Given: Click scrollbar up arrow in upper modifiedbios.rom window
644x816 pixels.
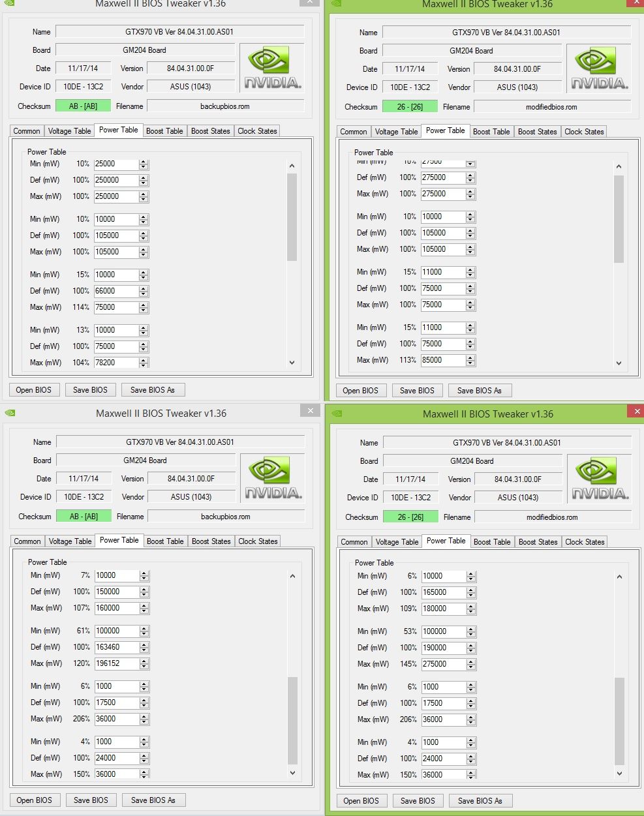Looking at the screenshot, I should 619,166.
